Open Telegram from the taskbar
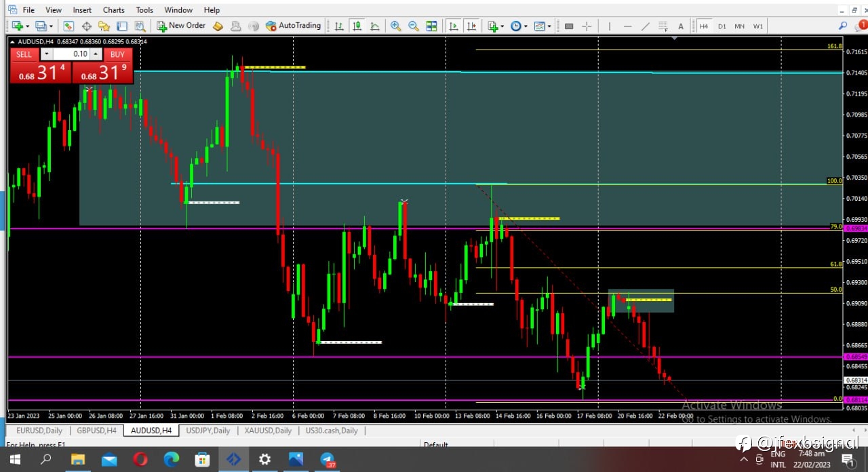The image size is (868, 472). click(x=328, y=460)
